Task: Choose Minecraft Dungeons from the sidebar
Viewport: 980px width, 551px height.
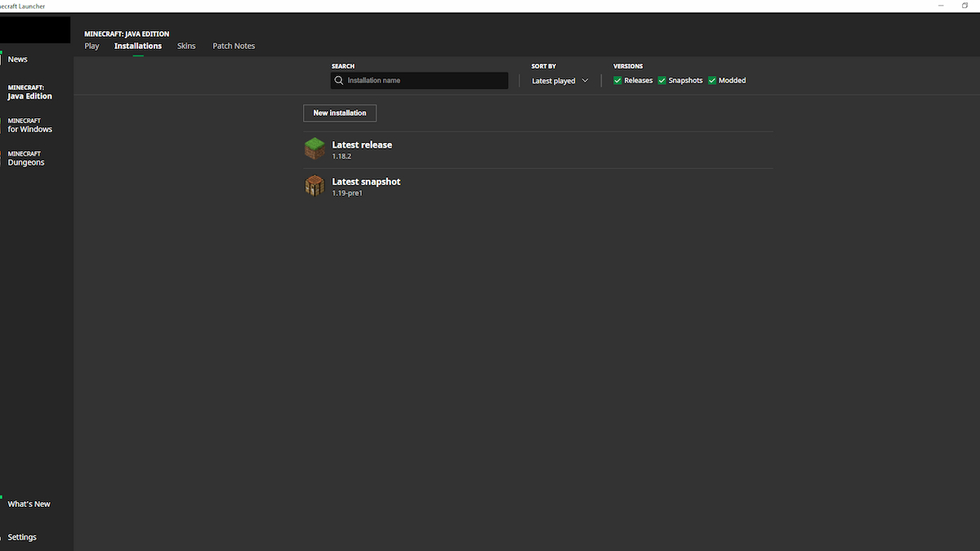Action: pyautogui.click(x=26, y=158)
